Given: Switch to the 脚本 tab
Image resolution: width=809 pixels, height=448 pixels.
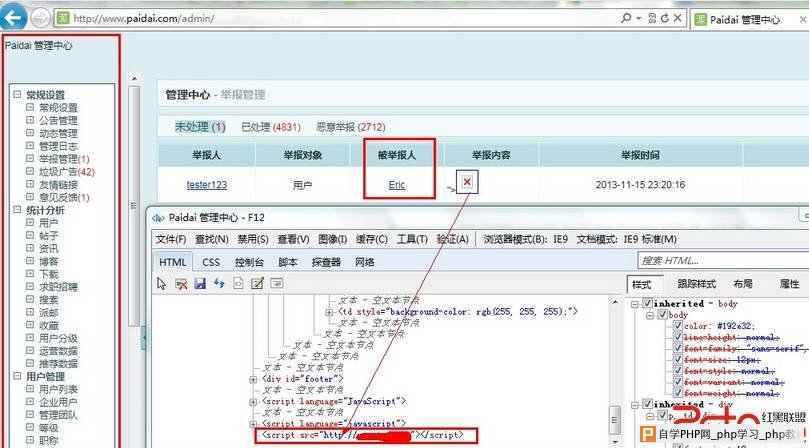Looking at the screenshot, I should click(287, 262).
